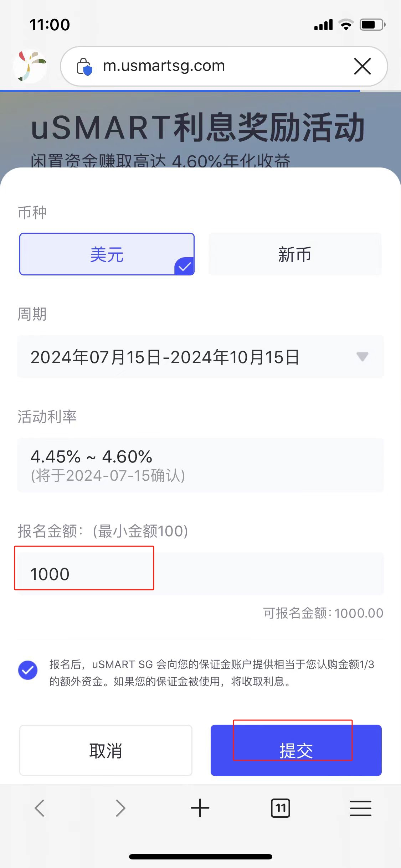Image resolution: width=401 pixels, height=868 pixels.
Task: Tap the browser forward arrow
Action: pyautogui.click(x=120, y=808)
